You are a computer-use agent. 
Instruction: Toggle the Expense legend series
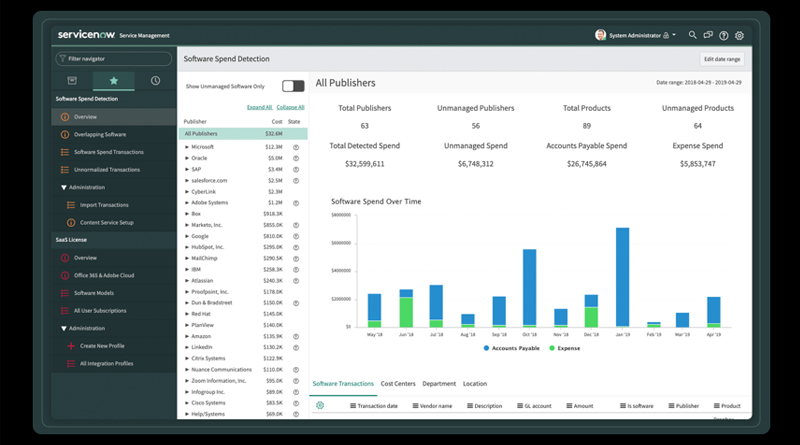(x=565, y=348)
